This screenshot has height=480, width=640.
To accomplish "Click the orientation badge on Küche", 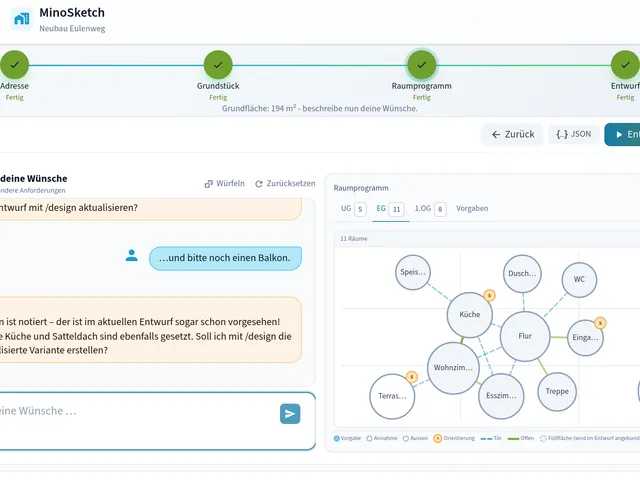I will 489,295.
